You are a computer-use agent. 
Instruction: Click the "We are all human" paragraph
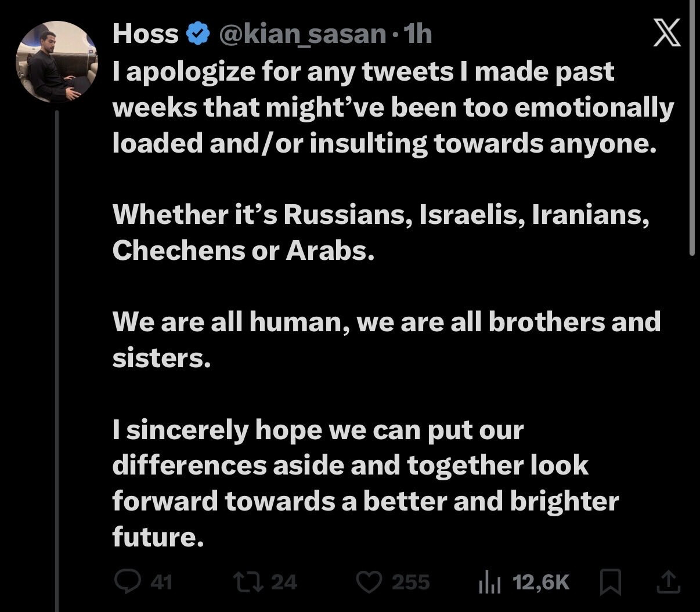click(x=386, y=339)
